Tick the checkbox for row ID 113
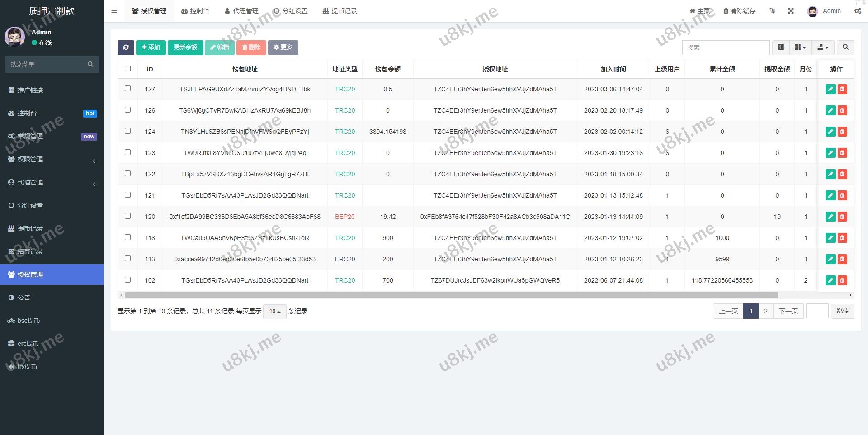This screenshot has height=435, width=868. point(127,259)
